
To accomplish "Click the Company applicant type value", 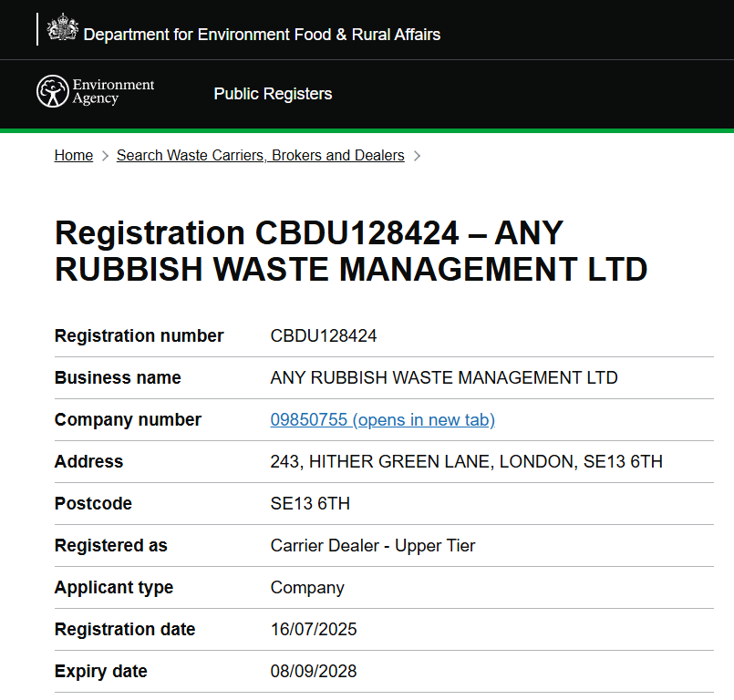I will (x=307, y=588).
